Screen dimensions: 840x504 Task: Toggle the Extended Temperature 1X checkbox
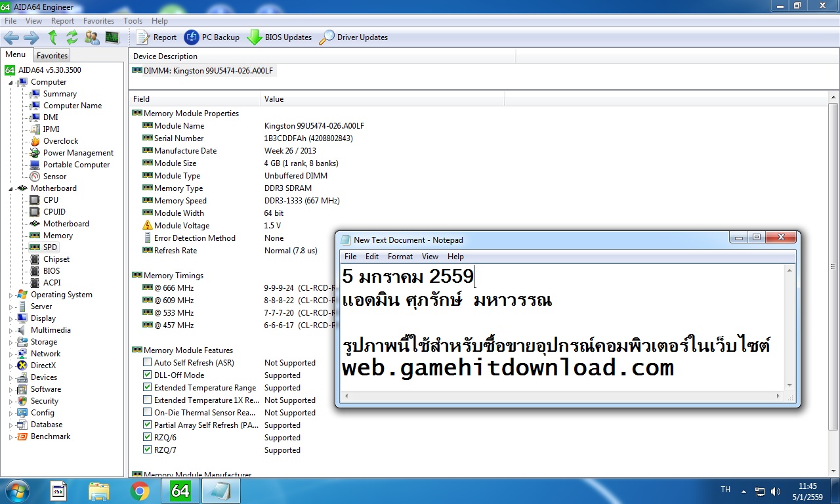[x=148, y=400]
